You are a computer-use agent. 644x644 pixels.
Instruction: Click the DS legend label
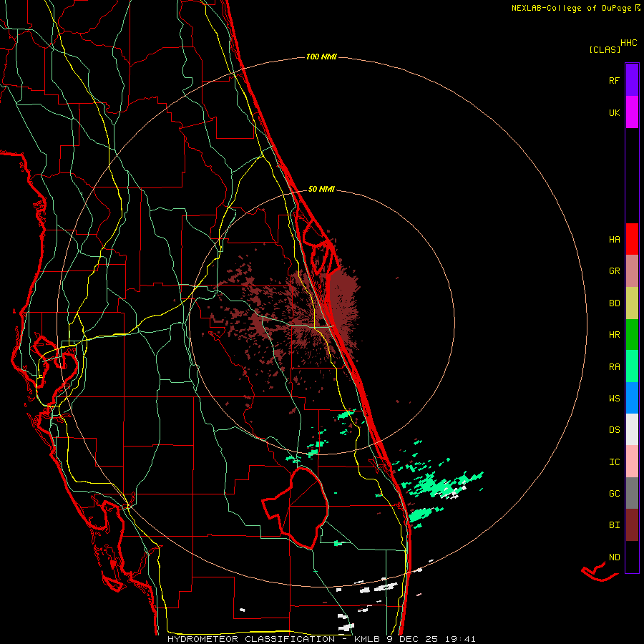pyautogui.click(x=614, y=430)
